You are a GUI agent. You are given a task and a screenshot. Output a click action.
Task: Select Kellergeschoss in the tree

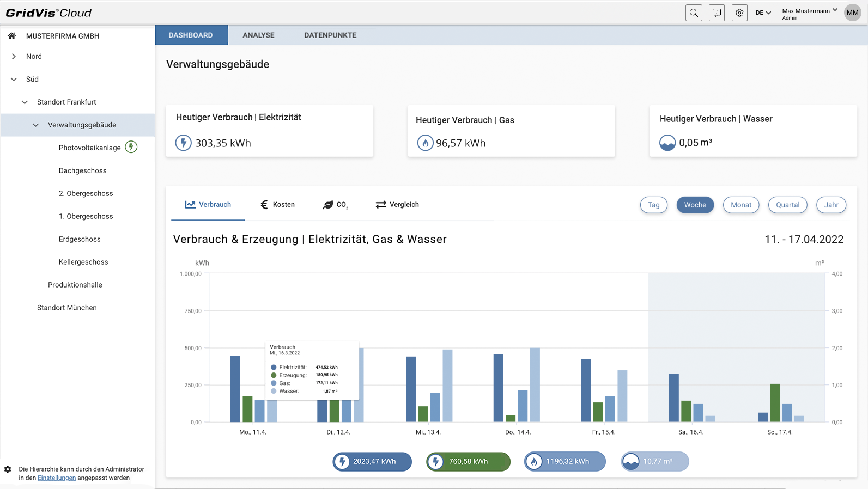(83, 262)
